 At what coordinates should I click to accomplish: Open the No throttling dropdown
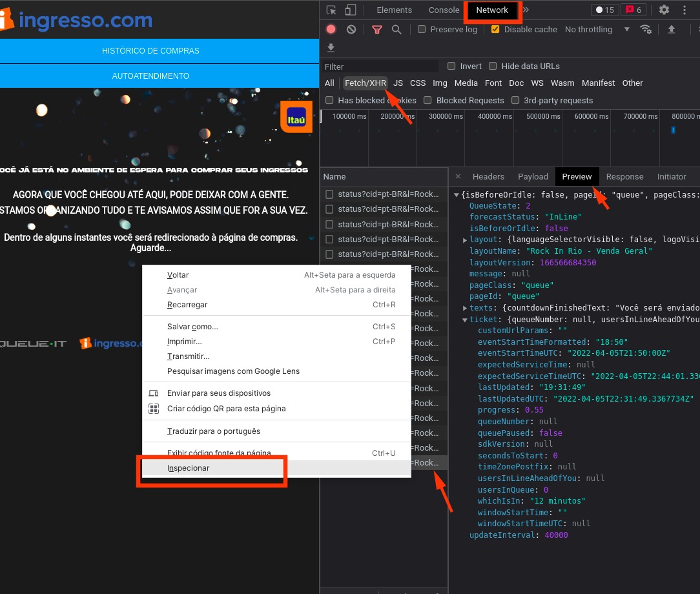[597, 30]
